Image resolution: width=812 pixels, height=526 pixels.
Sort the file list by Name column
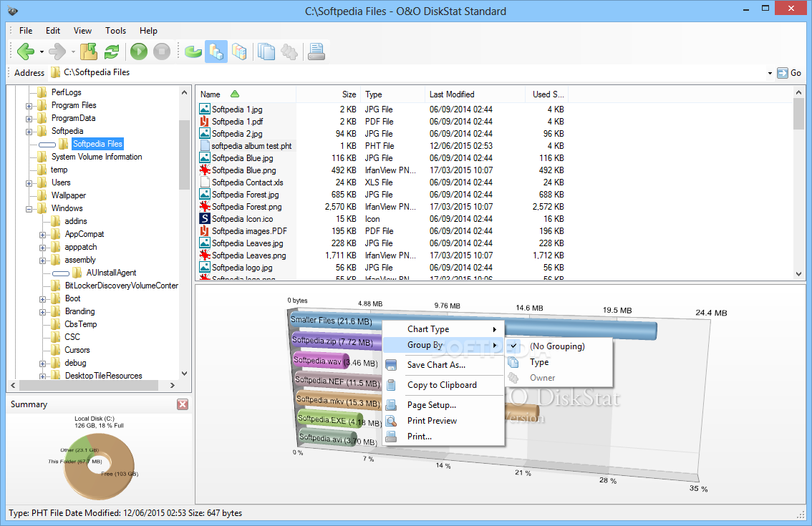pyautogui.click(x=246, y=94)
